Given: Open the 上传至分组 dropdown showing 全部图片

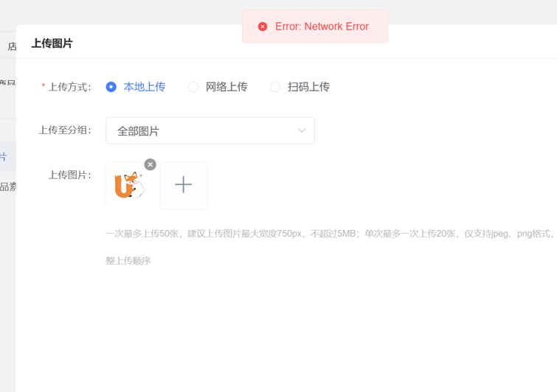Looking at the screenshot, I should (x=210, y=131).
